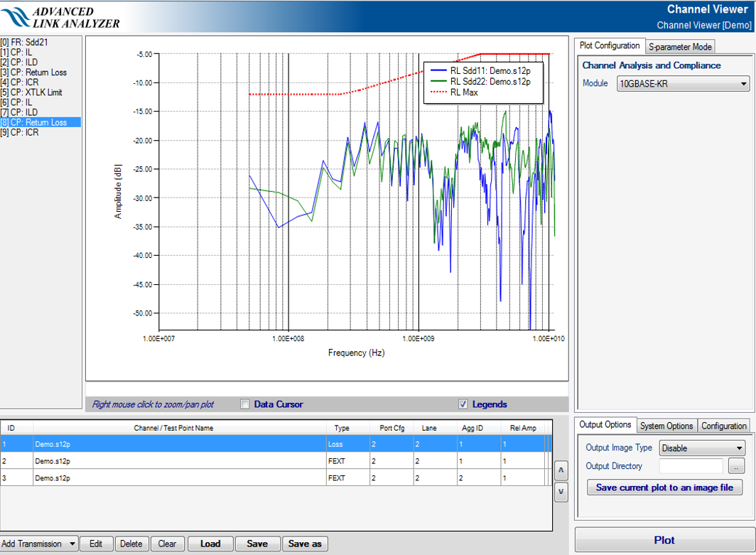Viewport: 756px width, 555px height.
Task: Uncheck the Legends checkbox
Action: (463, 404)
